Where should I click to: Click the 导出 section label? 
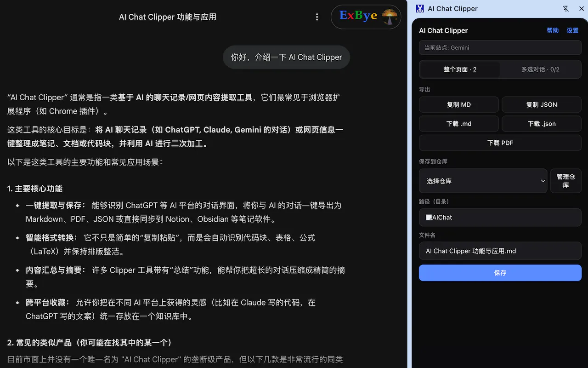[x=424, y=89]
